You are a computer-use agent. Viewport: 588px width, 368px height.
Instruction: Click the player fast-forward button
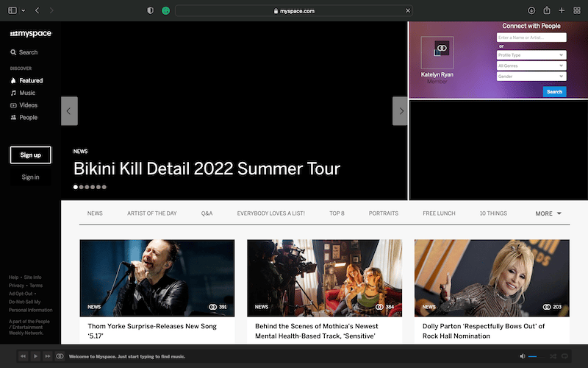pos(47,356)
